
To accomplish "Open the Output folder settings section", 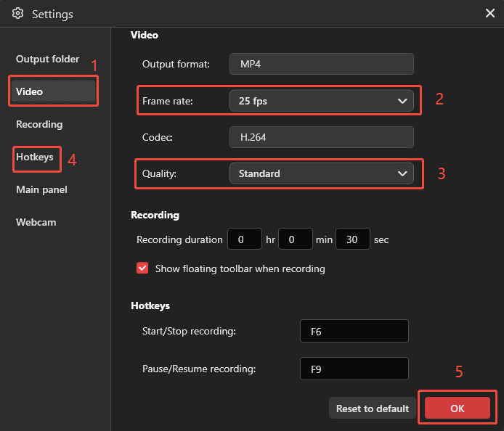I will coord(48,59).
